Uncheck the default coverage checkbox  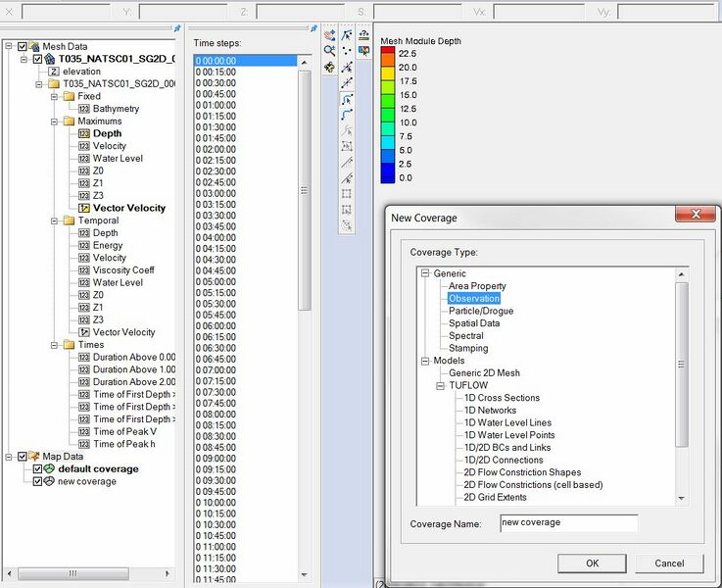pos(38,469)
